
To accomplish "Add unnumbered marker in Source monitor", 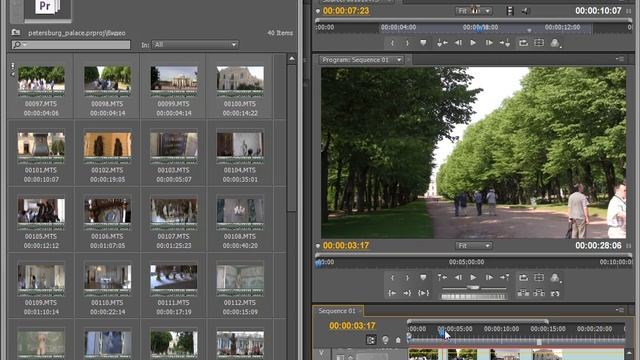I will coord(423,43).
